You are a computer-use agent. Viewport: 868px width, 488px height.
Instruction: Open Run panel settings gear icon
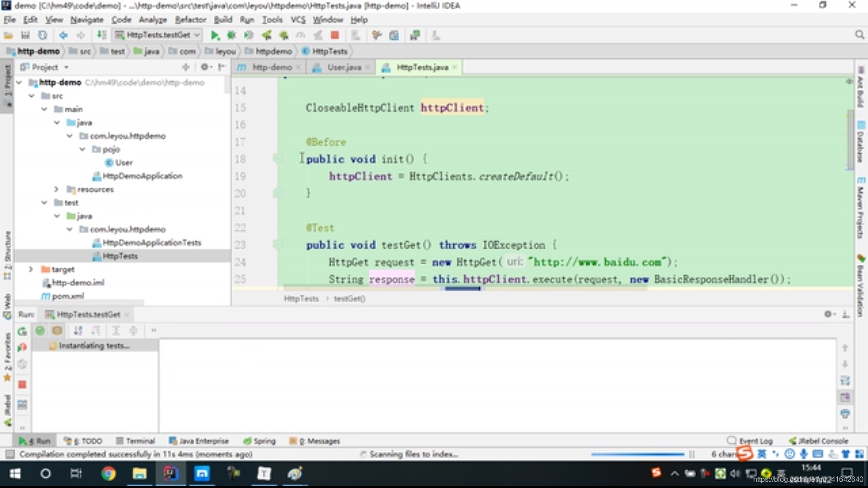pyautogui.click(x=828, y=314)
